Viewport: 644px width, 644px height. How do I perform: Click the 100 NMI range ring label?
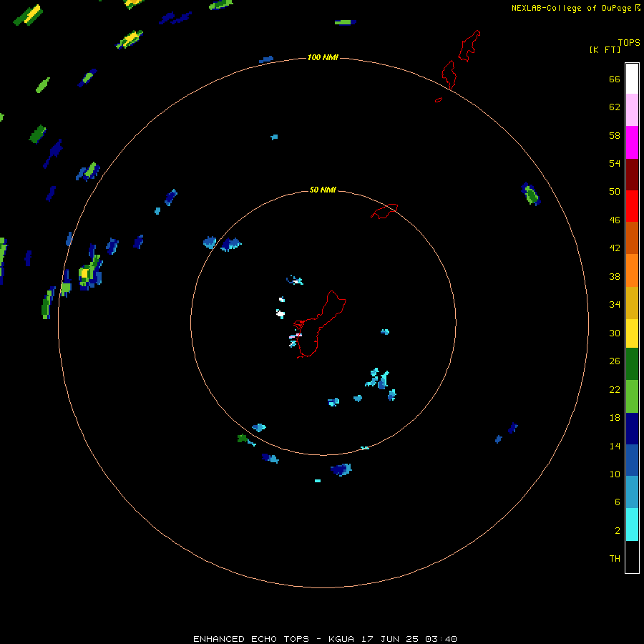(x=323, y=57)
